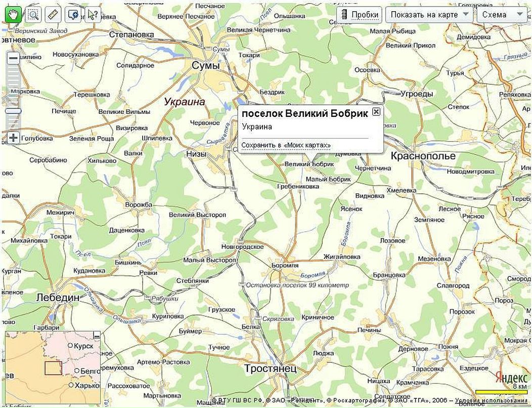Activate the cursor question mark info tool

pos(93,14)
